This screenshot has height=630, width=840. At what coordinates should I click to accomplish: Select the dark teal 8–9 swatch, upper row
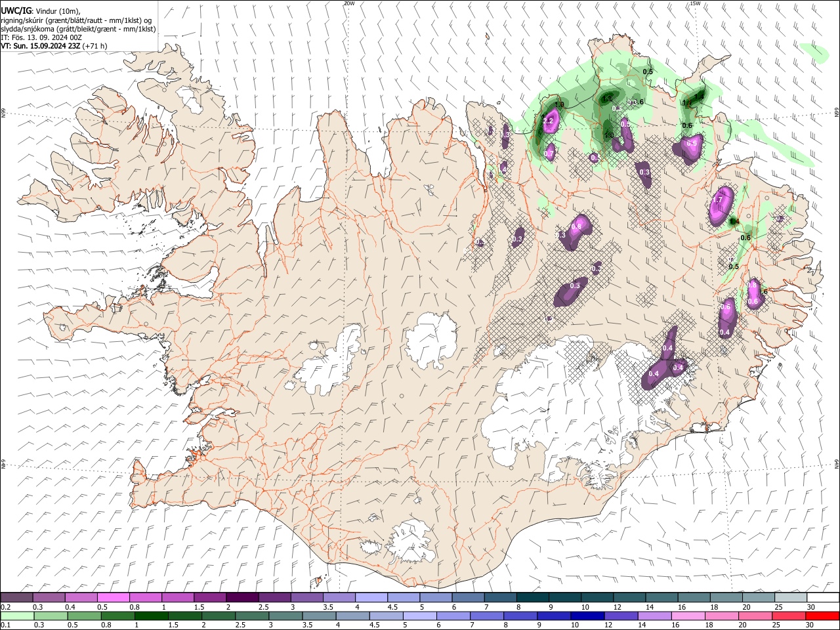[x=532, y=598]
